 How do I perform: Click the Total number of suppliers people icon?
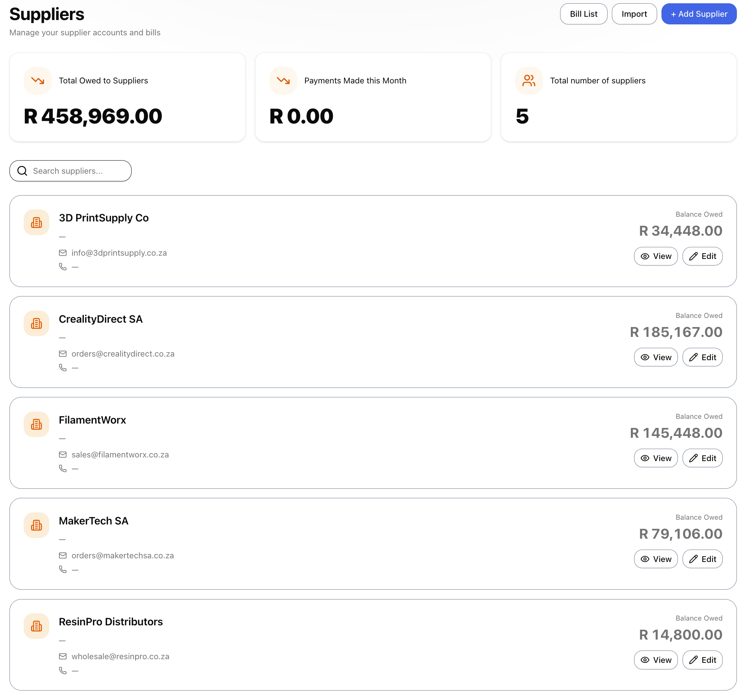(528, 80)
